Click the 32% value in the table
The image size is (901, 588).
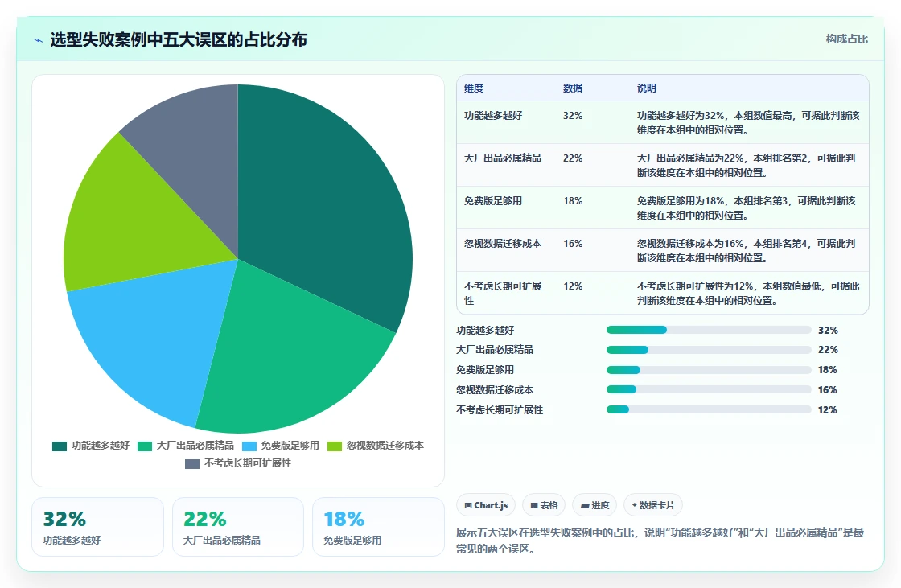click(x=573, y=116)
